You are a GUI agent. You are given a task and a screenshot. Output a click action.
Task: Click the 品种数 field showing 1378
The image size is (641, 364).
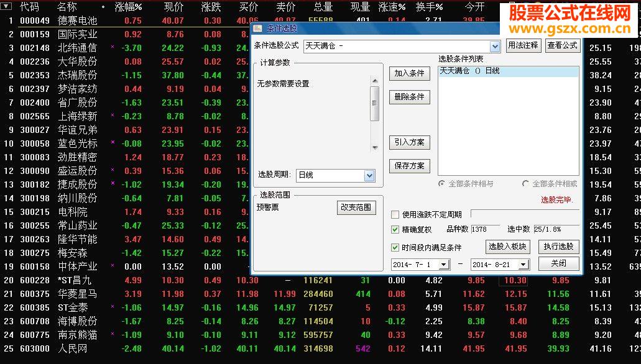pyautogui.click(x=485, y=230)
